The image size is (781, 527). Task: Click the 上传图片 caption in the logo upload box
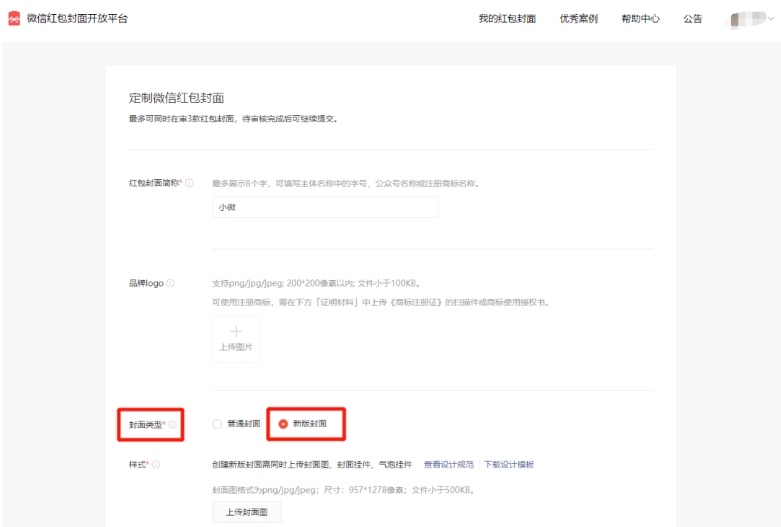click(236, 347)
